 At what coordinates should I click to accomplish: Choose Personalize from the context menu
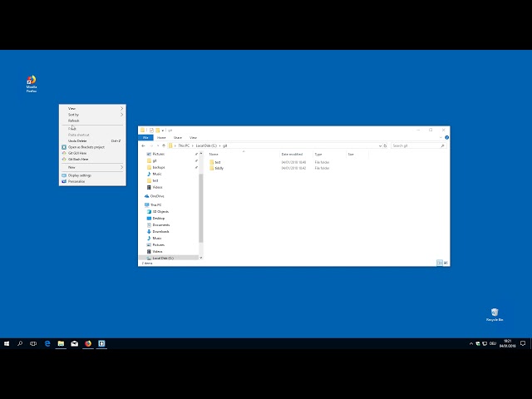click(x=92, y=181)
